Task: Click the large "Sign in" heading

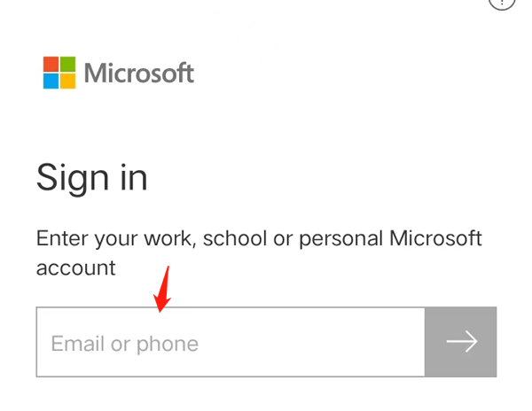Action: click(91, 178)
